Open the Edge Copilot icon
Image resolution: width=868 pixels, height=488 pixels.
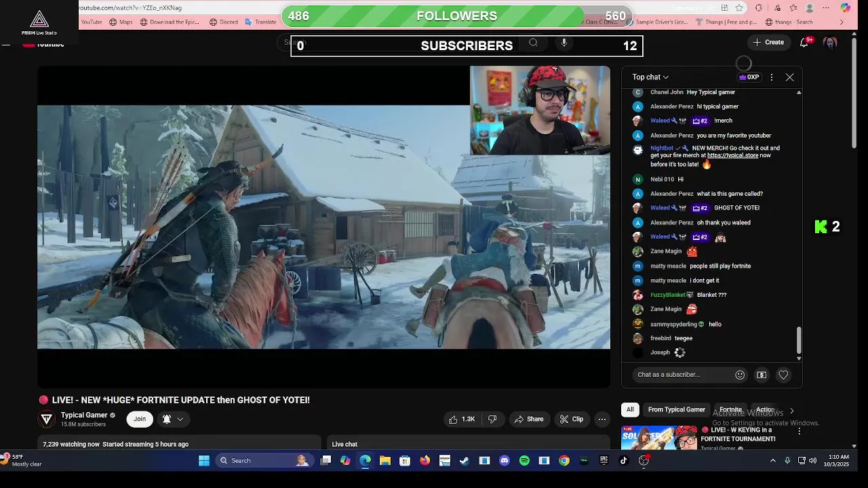pos(845,8)
